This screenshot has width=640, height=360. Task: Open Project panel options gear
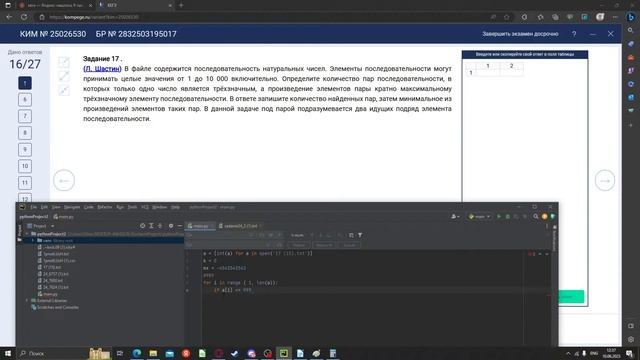171,226
